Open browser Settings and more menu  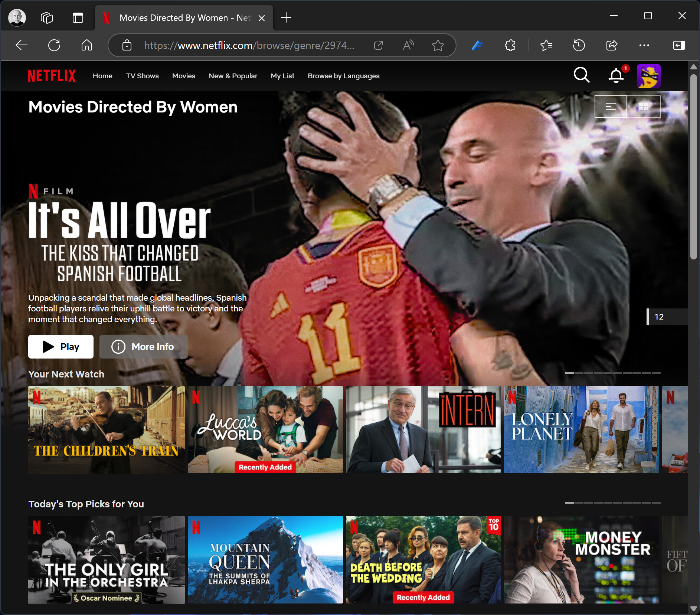pyautogui.click(x=644, y=45)
